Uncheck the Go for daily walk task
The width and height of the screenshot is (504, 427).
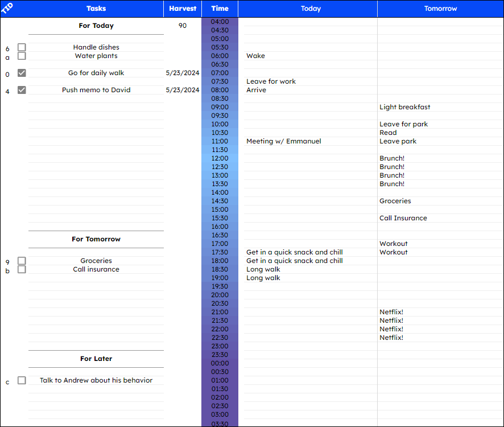coord(21,73)
